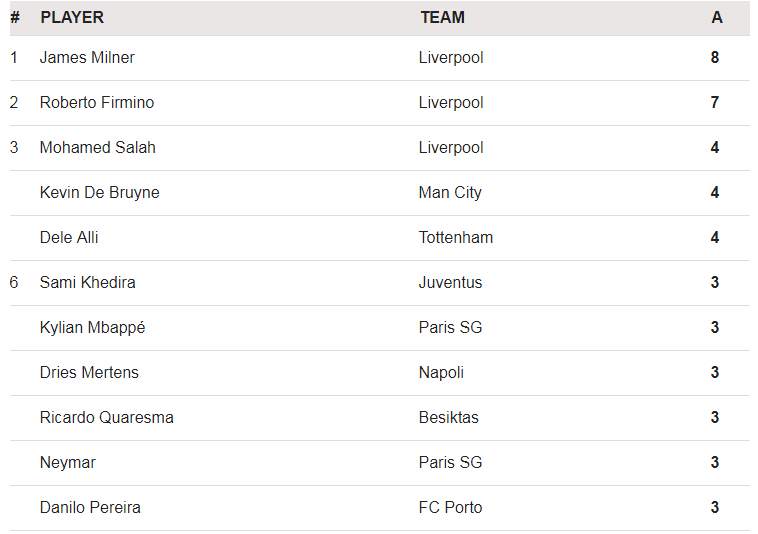Viewport: 758px width, 534px height.
Task: Select Ricardo Quaresma in the list
Action: coord(106,418)
